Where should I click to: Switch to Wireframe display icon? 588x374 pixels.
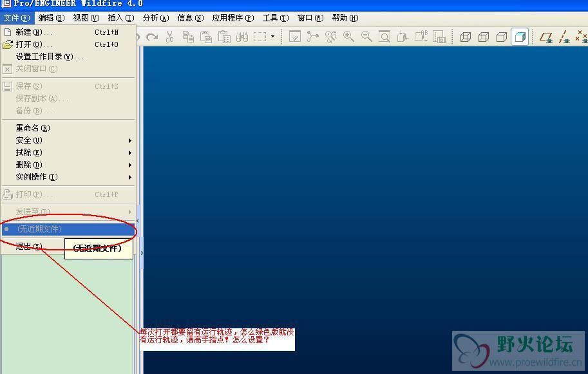[x=466, y=37]
